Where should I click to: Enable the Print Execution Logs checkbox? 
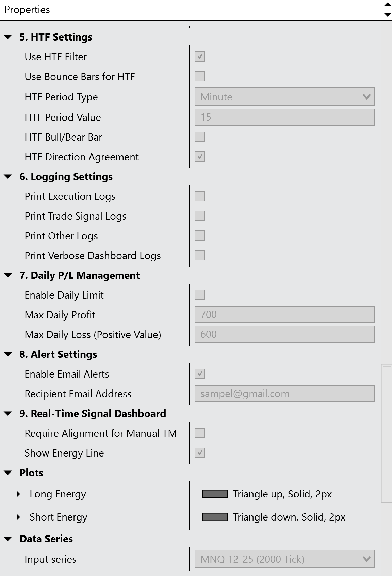[200, 196]
